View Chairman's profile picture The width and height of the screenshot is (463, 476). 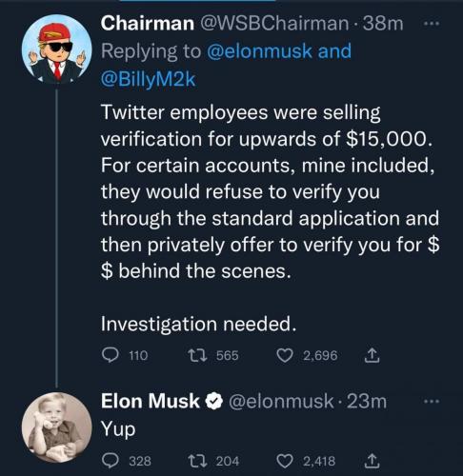pyautogui.click(x=57, y=50)
